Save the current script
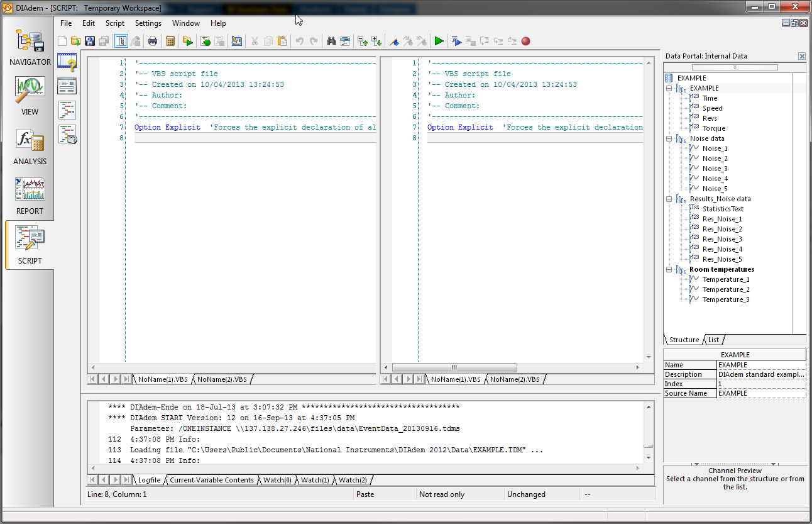The height and width of the screenshot is (524, 812). click(x=90, y=41)
